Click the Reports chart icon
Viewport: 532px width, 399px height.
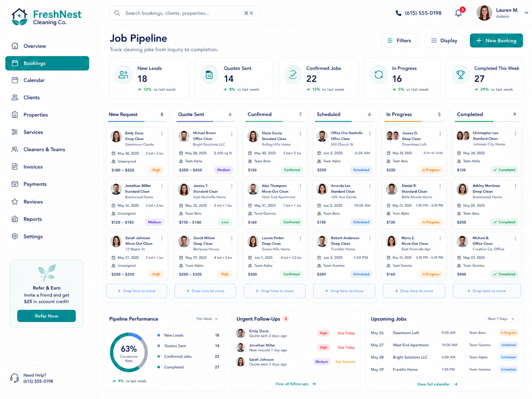15,219
